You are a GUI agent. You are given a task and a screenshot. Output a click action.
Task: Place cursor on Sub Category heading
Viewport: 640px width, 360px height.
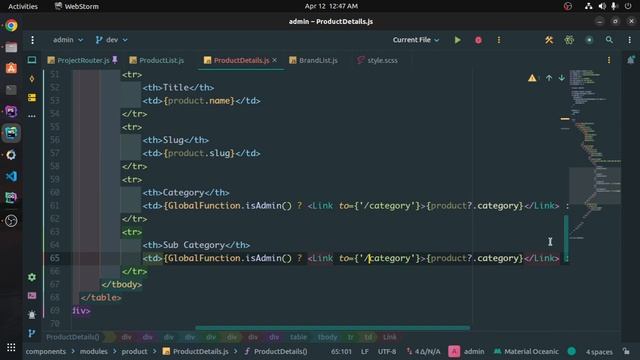click(x=194, y=245)
